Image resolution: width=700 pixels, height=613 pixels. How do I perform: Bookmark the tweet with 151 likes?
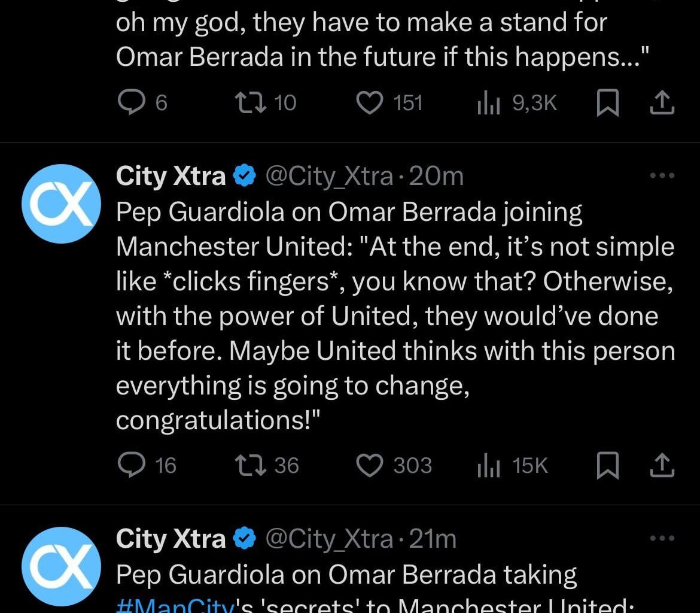click(608, 102)
